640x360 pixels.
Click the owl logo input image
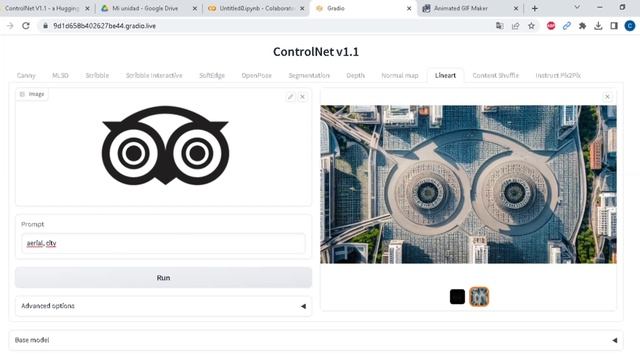(x=165, y=145)
